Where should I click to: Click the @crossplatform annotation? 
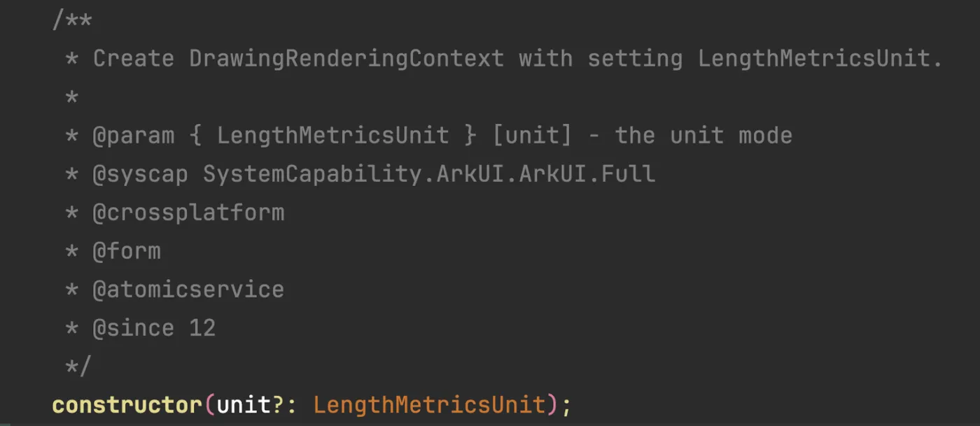[x=188, y=213]
